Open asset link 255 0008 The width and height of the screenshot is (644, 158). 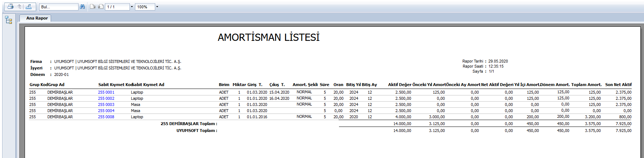tap(106, 117)
